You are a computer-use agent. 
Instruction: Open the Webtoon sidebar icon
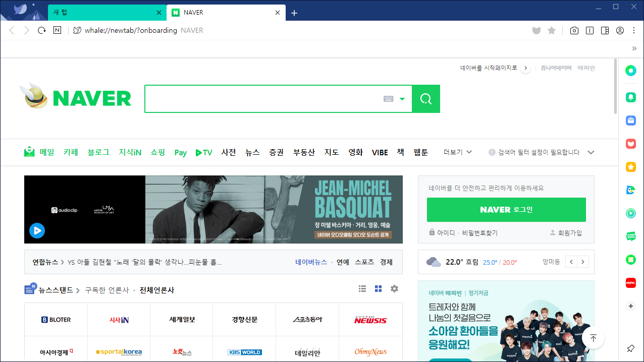(631, 236)
